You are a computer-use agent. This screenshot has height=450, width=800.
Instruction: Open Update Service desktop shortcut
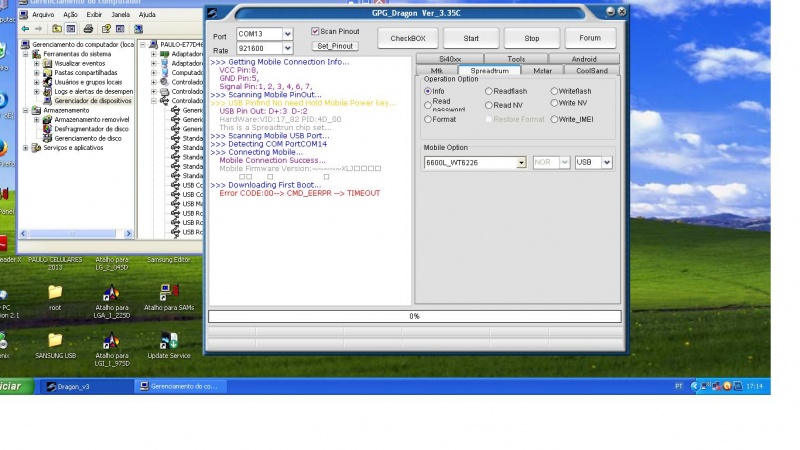pyautogui.click(x=169, y=345)
